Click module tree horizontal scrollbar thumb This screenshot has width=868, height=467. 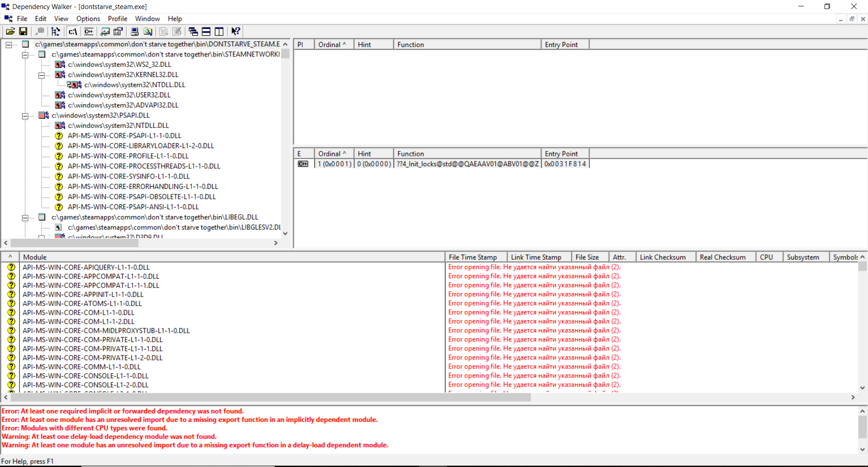click(75, 243)
